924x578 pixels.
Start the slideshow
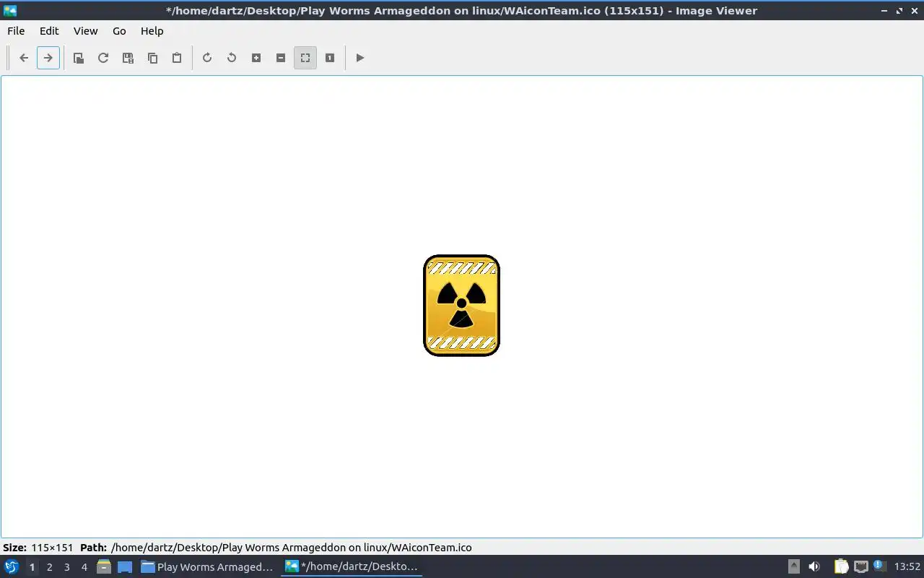[360, 58]
